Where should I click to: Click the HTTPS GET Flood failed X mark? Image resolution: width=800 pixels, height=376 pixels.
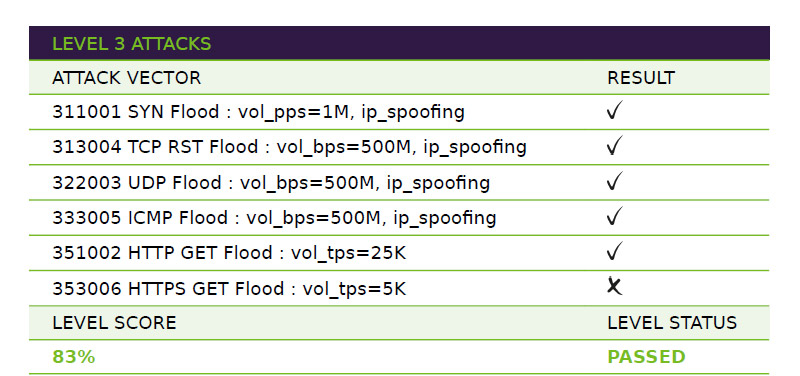point(615,286)
